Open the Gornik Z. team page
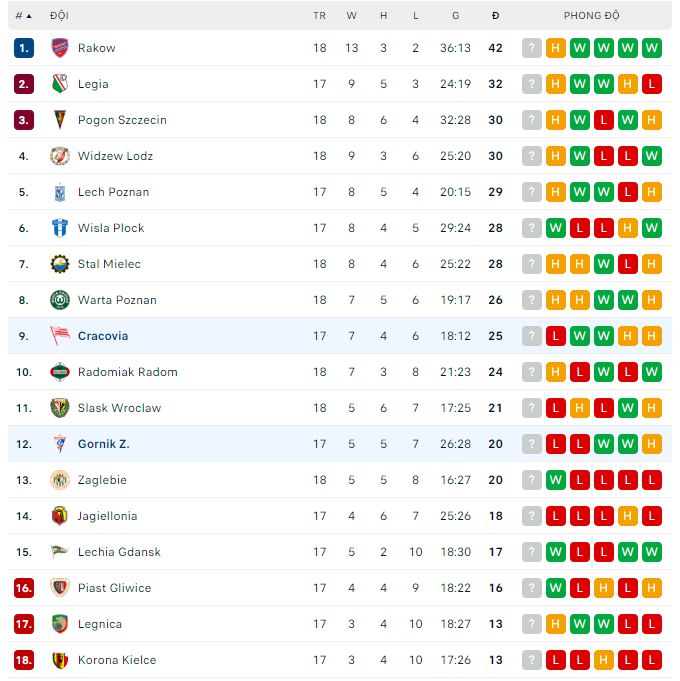Screen dimensions: 680x681 pos(103,444)
